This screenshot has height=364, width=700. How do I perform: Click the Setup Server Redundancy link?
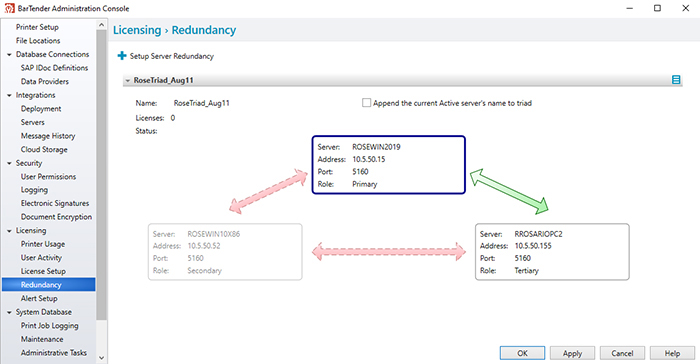point(172,56)
